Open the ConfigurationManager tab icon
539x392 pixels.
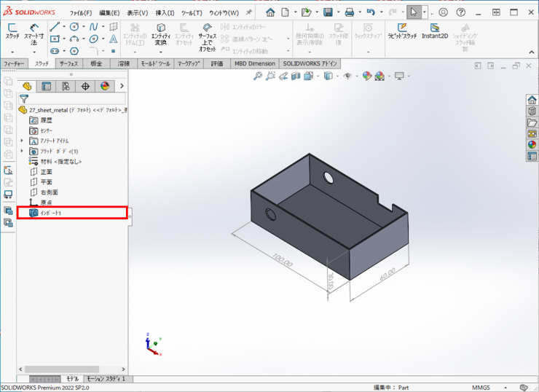pos(66,86)
